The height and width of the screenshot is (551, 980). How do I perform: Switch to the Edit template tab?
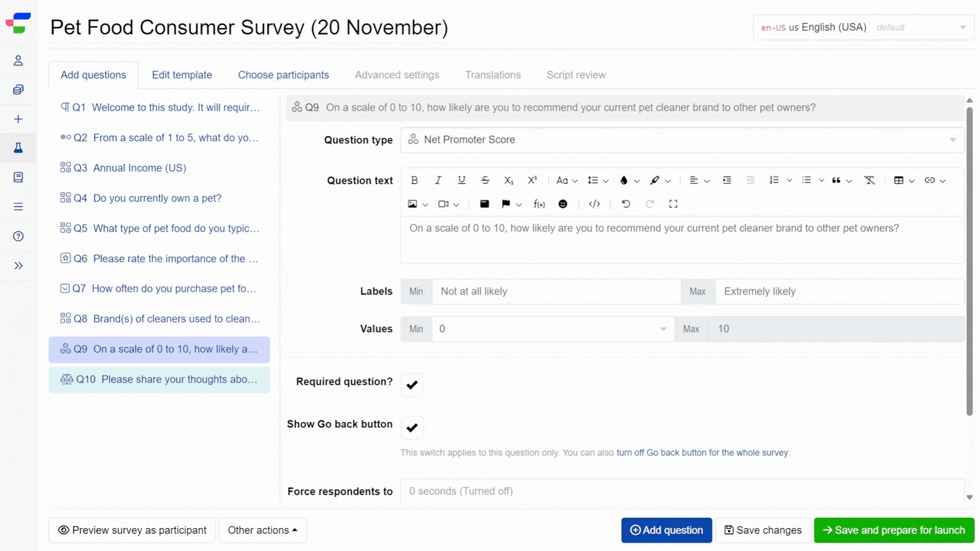[181, 75]
